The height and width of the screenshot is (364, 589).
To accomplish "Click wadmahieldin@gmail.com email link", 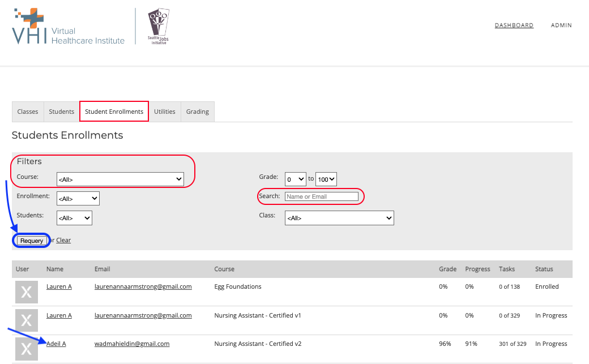I will click(x=132, y=344).
